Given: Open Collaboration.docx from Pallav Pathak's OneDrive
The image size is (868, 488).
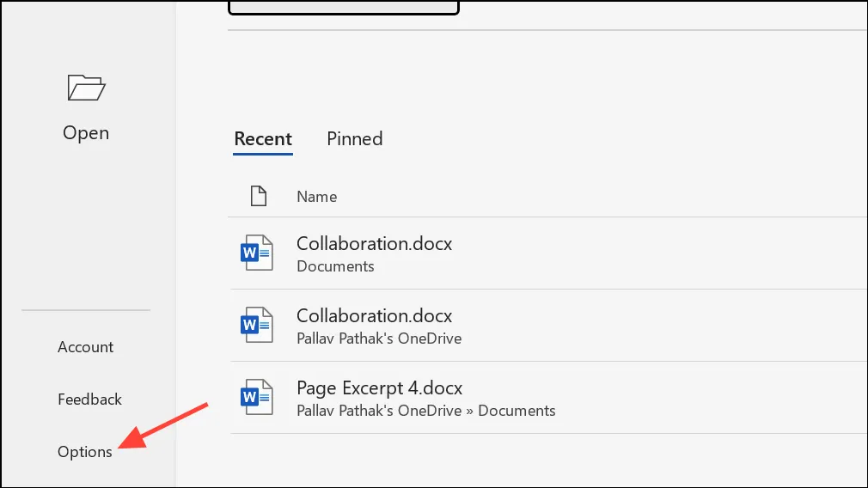Looking at the screenshot, I should [374, 315].
